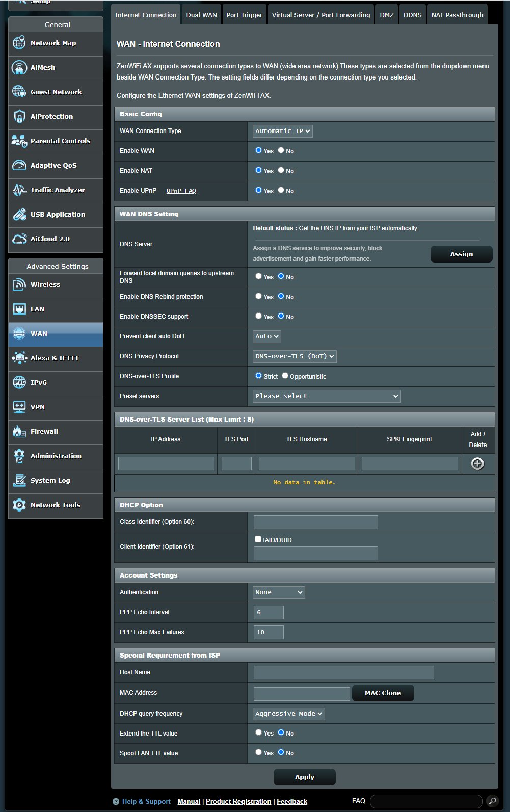510x812 pixels.
Task: Open the Network Map icon in the sidebar
Action: 19,43
